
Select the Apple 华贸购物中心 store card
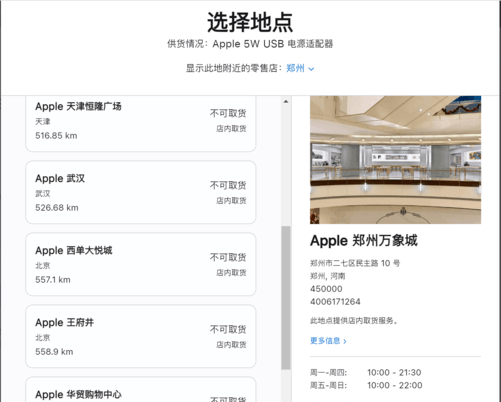[x=141, y=389]
